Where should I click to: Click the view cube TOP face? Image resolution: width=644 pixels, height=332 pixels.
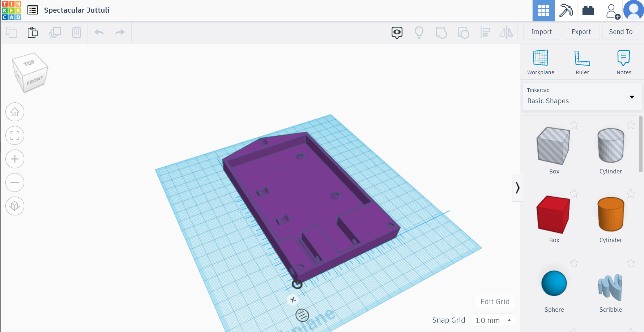point(30,63)
